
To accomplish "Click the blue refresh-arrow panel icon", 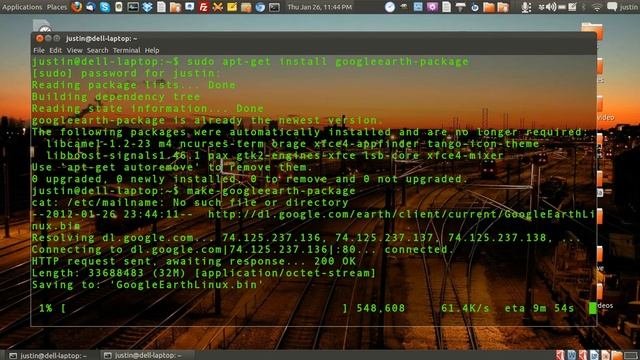I will point(475,7).
